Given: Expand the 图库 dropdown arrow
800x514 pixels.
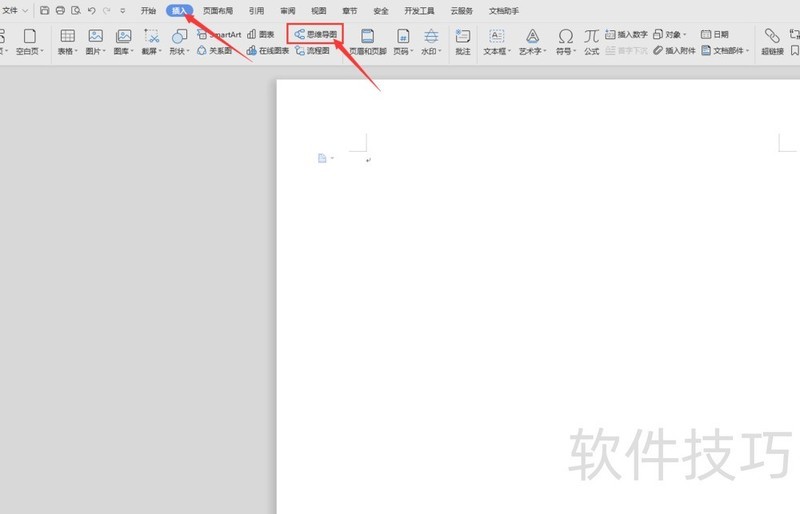Looking at the screenshot, I should (132, 51).
